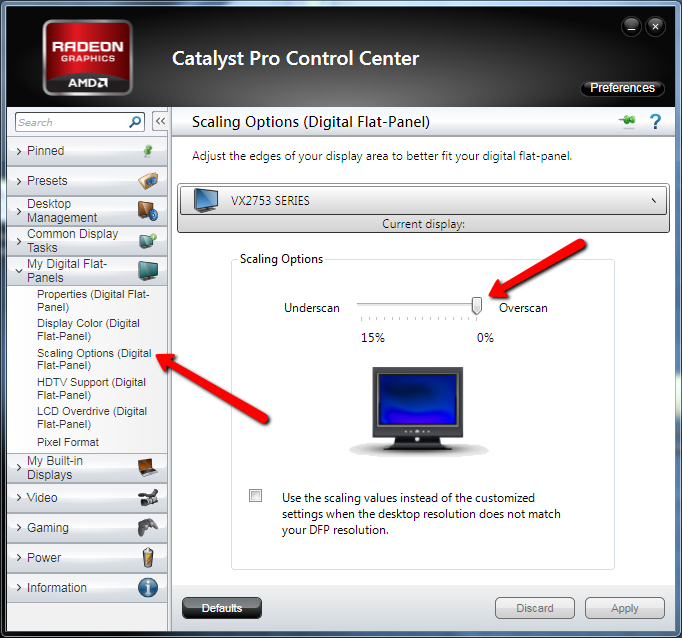Image resolution: width=682 pixels, height=638 pixels.
Task: Click the Search input field
Action: coord(70,122)
